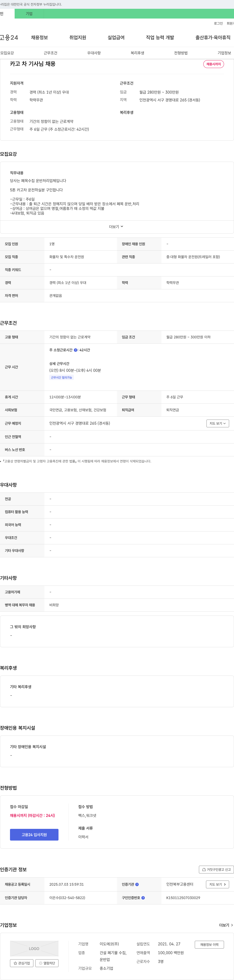Screen dimensions: 234x980
Task: Click 국민연금, 고용보험, 산재보험, 건강보험 value
Action: tap(78, 410)
